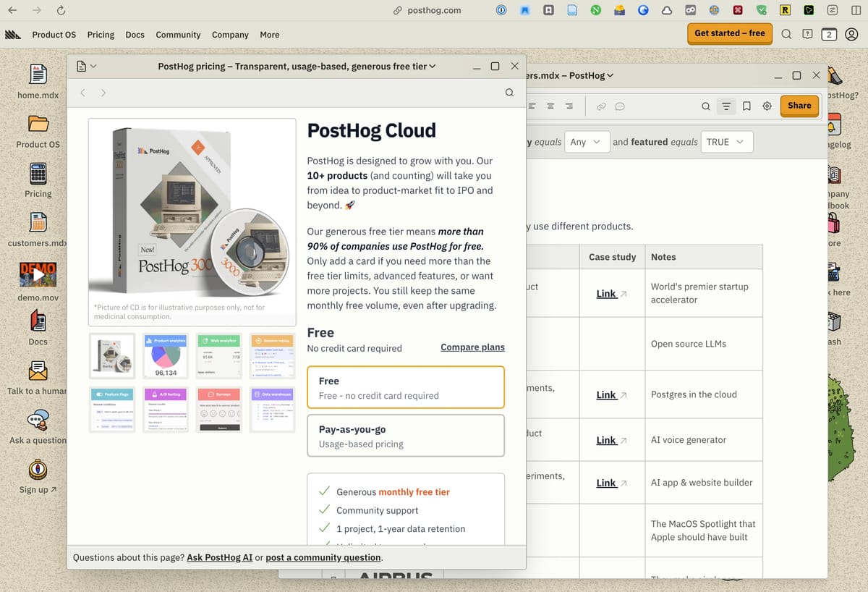
Task: Click the search magnifier in pricing window
Action: tap(509, 93)
